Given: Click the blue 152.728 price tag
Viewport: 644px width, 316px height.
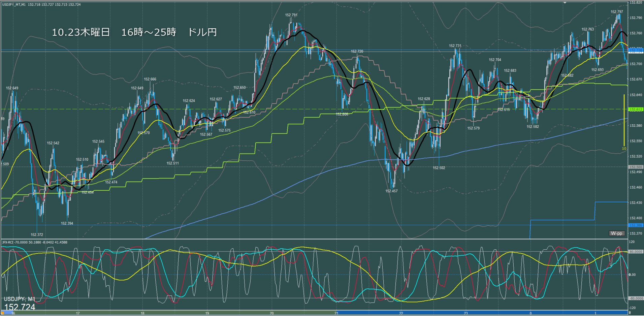Looking at the screenshot, I should 636,50.
